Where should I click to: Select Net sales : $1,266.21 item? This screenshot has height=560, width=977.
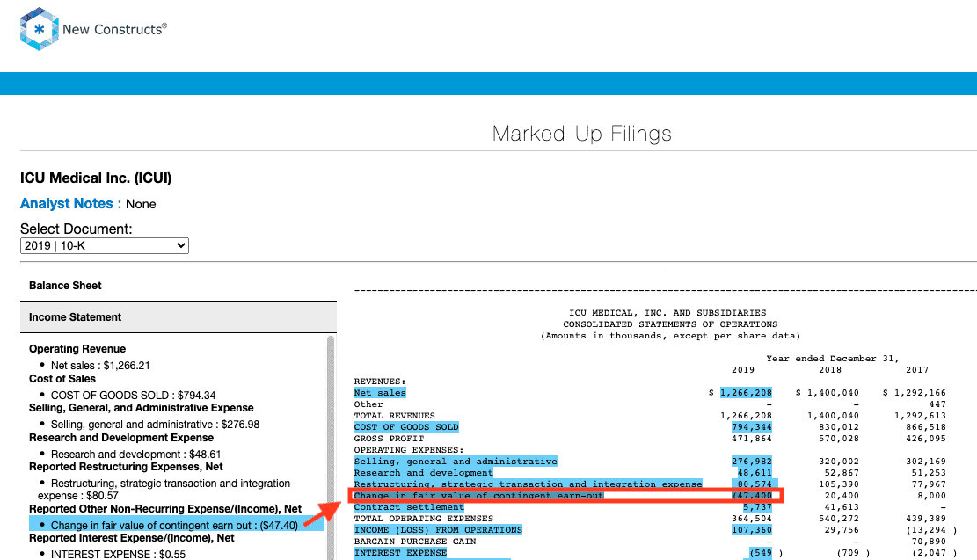(x=100, y=366)
